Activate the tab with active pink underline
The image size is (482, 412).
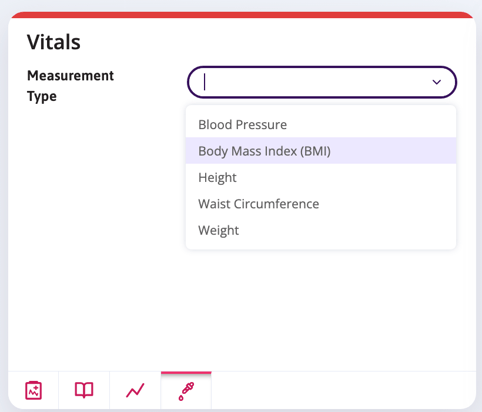[186, 391]
